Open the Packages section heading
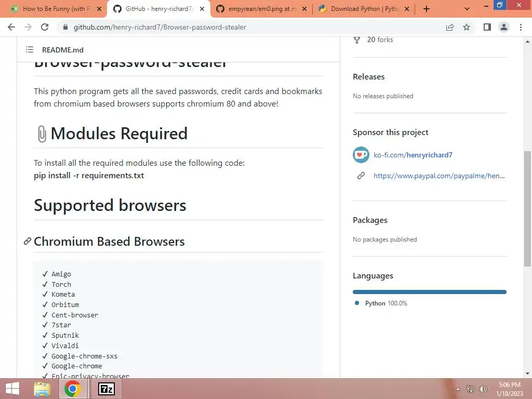This screenshot has height=399, width=532. [370, 220]
